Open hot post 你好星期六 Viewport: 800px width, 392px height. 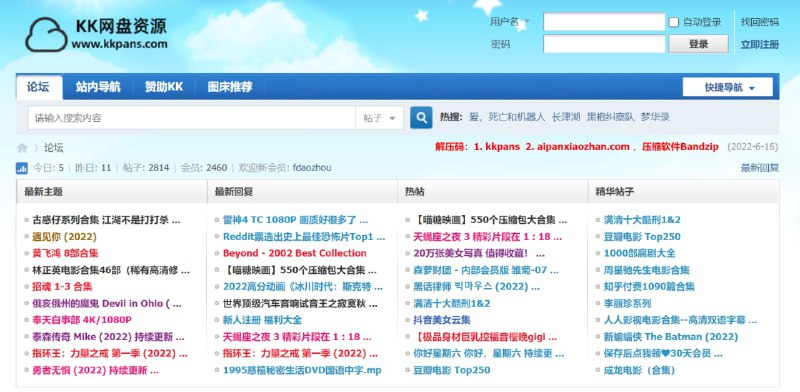pyautogui.click(x=489, y=353)
